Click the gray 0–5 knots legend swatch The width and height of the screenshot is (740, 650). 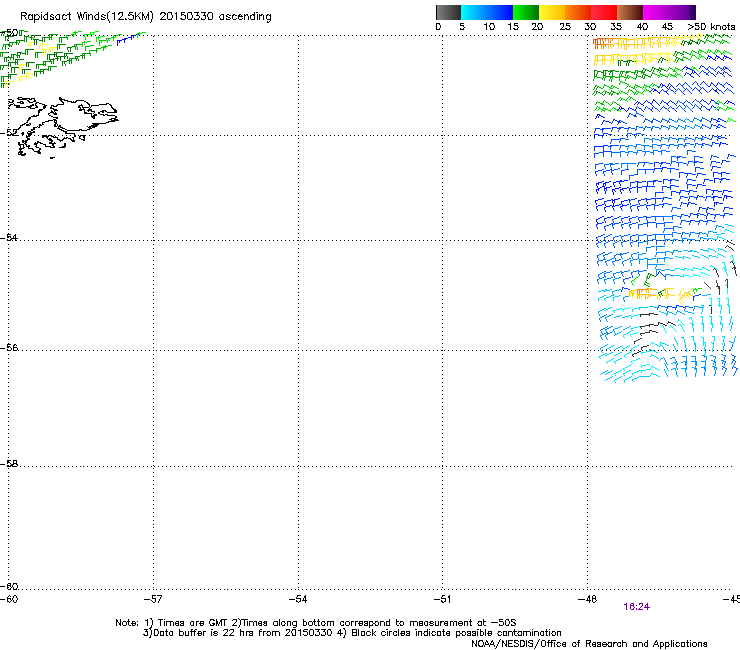(448, 12)
